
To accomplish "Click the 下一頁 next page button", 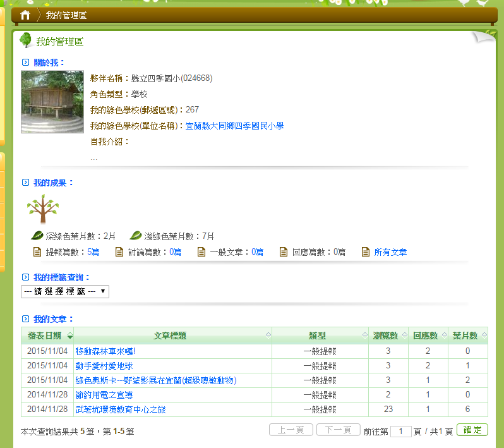I will click(x=338, y=430).
